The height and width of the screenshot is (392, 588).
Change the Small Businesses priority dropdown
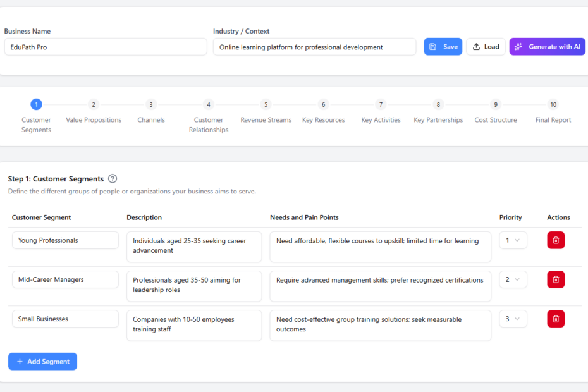coord(513,319)
